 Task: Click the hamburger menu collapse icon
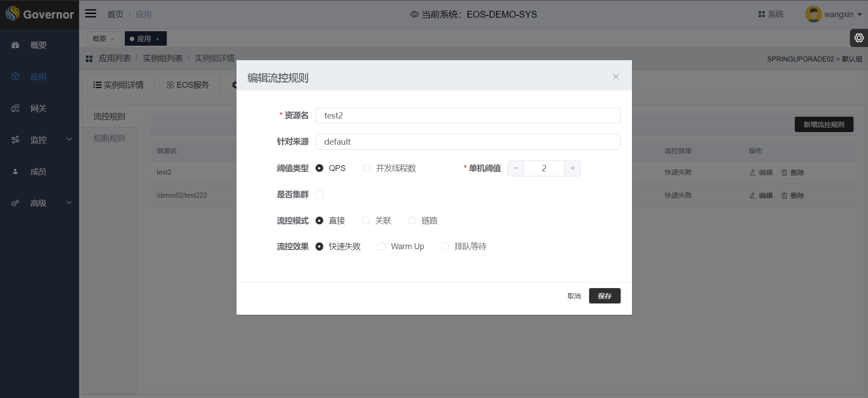click(x=91, y=14)
